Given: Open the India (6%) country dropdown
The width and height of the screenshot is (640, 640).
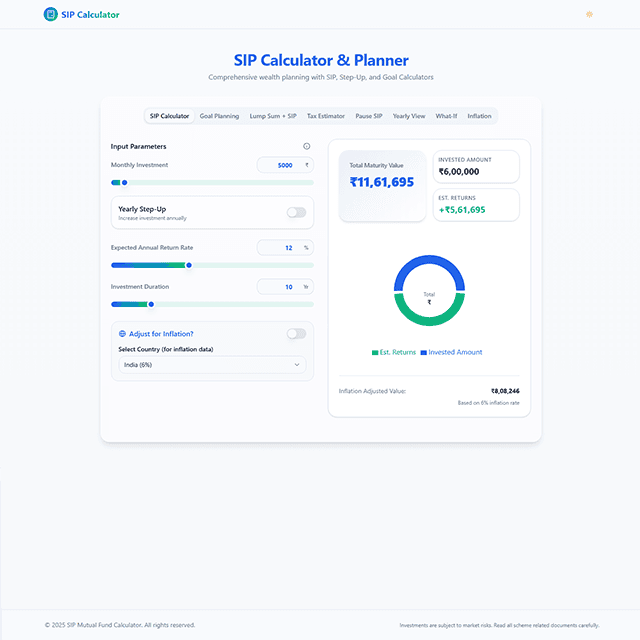Looking at the screenshot, I should (x=212, y=364).
